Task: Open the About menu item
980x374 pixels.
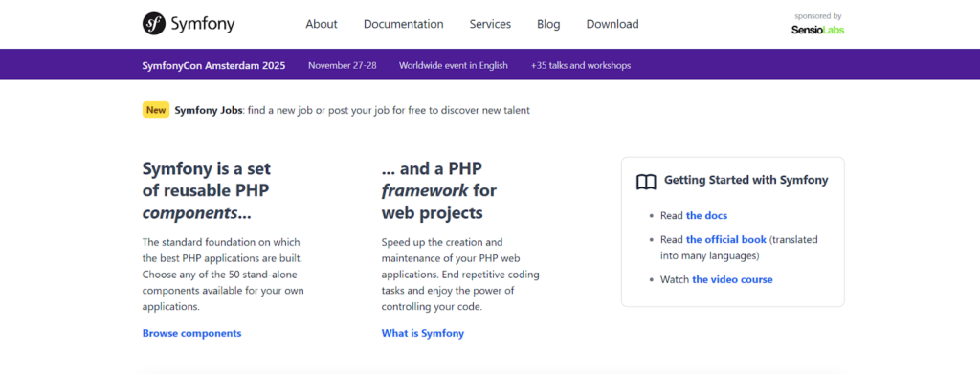Action: click(x=322, y=24)
